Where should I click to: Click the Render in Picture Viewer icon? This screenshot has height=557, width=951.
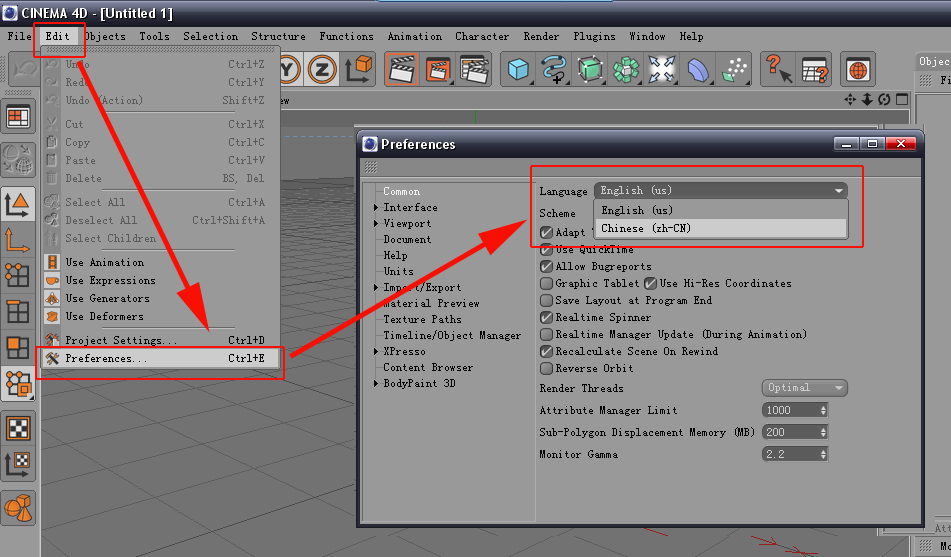[x=438, y=69]
